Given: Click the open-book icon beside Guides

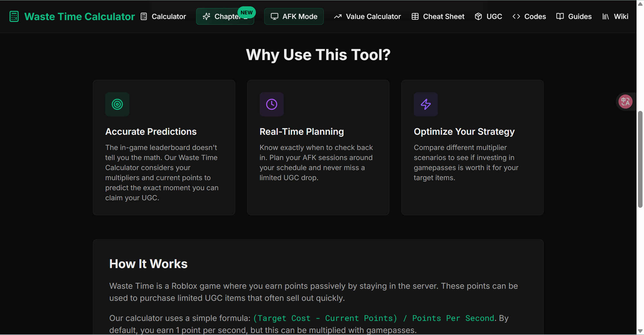Looking at the screenshot, I should 560,16.
